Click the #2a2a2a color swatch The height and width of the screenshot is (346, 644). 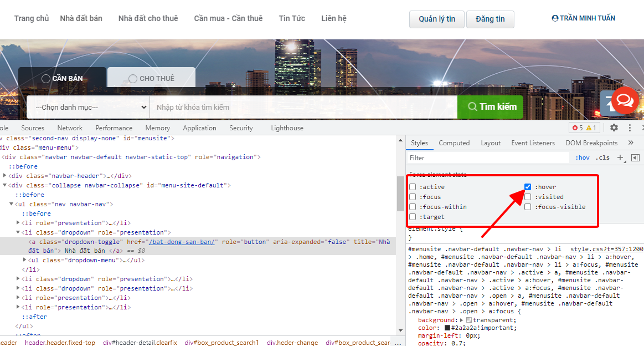pyautogui.click(x=447, y=328)
